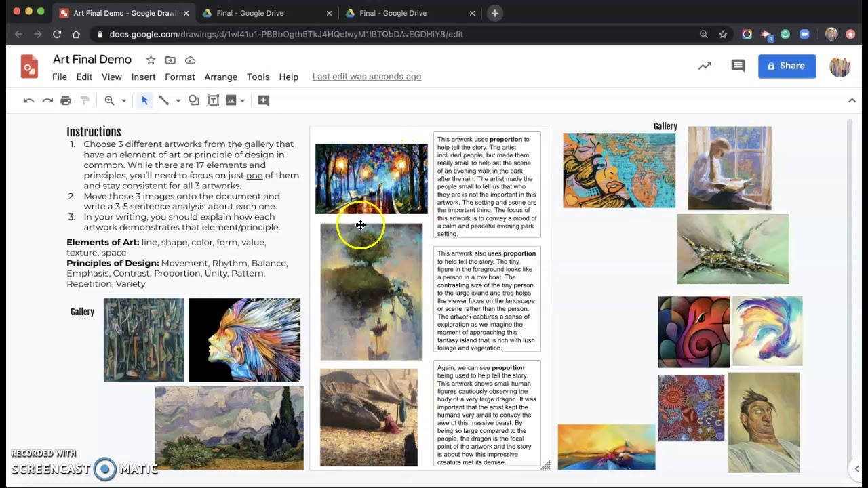Click the browser Home button
The image size is (868, 488).
[x=76, y=34]
